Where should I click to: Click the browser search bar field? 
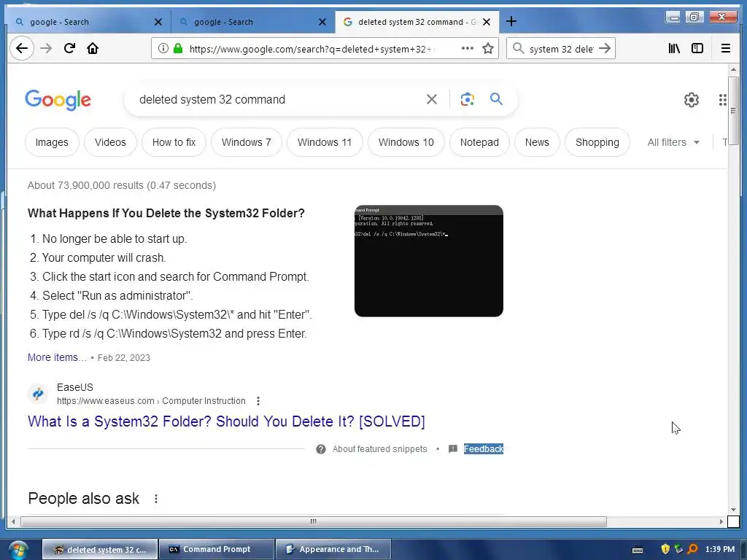(x=561, y=49)
